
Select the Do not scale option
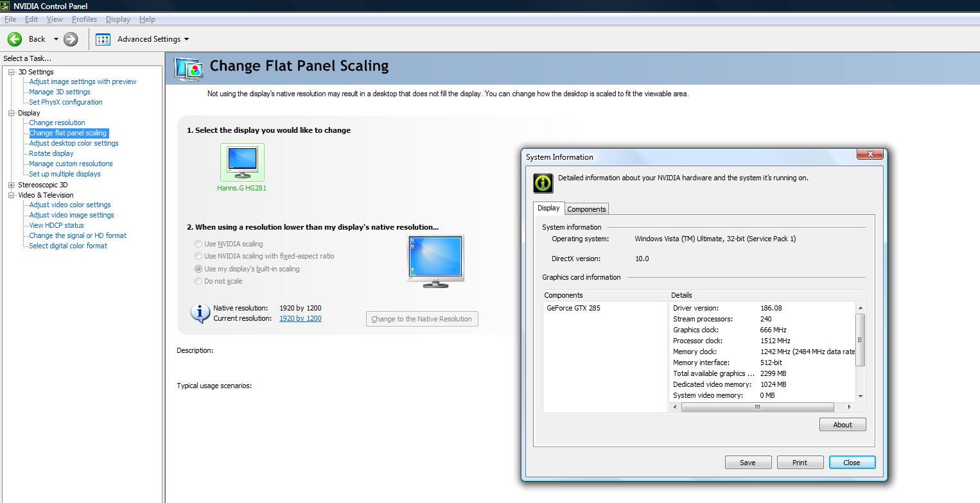click(x=198, y=281)
